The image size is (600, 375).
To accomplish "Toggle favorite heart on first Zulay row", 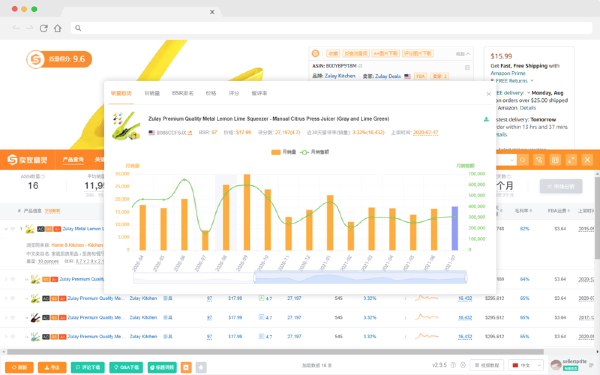I will click(13, 229).
